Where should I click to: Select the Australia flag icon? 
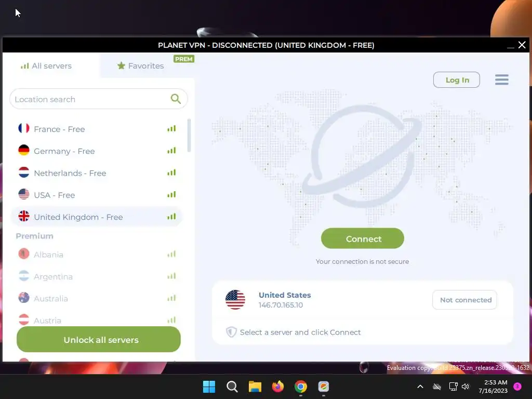coord(24,298)
